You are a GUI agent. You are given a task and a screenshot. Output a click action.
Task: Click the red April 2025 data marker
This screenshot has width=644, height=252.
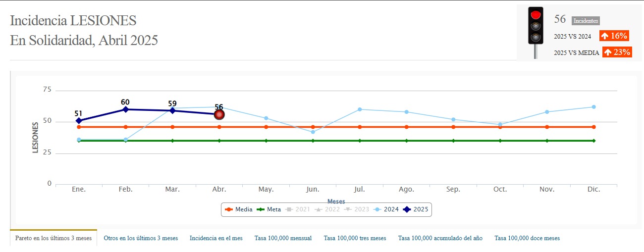219,114
